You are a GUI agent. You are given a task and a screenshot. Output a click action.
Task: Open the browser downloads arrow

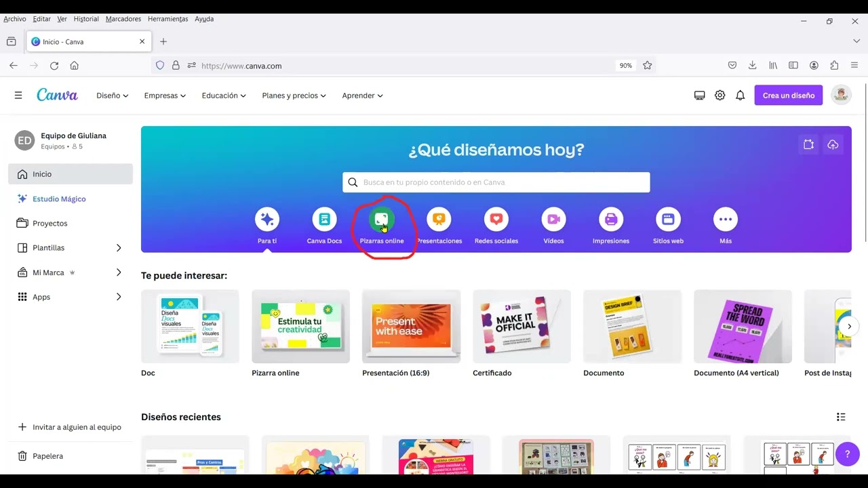tap(753, 66)
